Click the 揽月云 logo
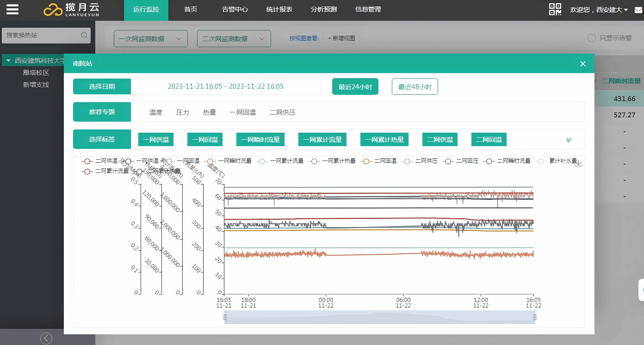This screenshot has width=644, height=345. point(72,10)
